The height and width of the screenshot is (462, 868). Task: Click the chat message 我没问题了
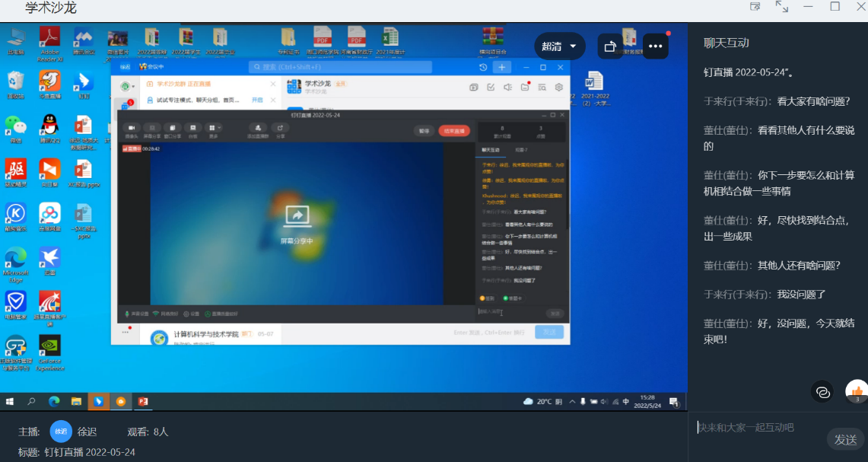tap(801, 295)
